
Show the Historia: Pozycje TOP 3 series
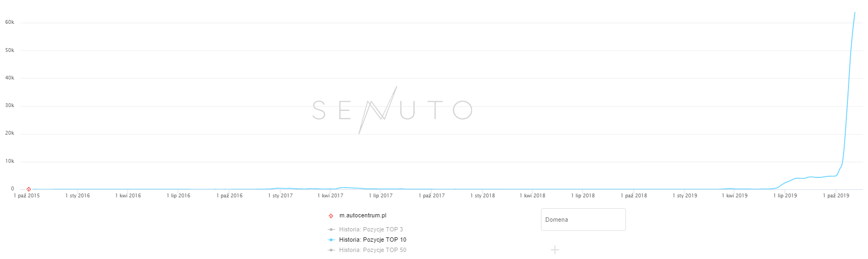(371, 229)
